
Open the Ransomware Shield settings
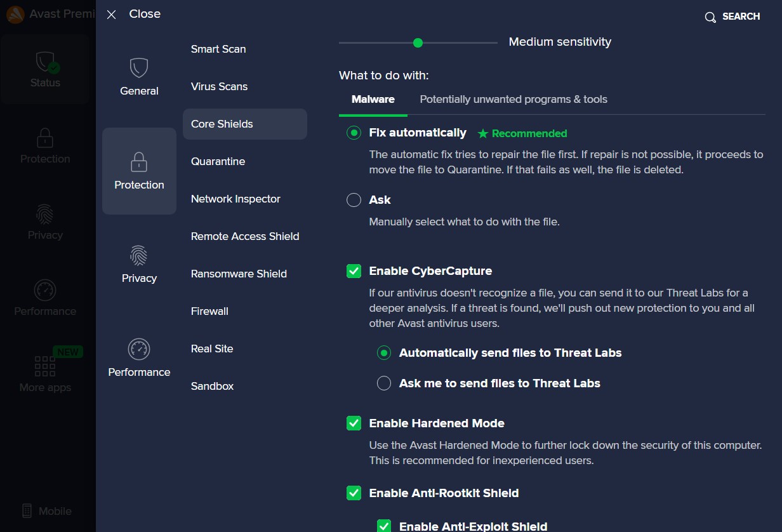239,274
